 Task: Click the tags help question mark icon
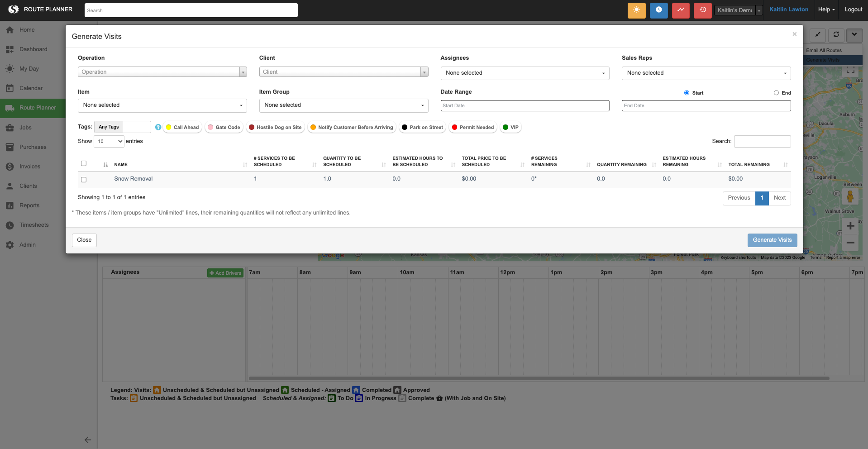click(x=158, y=127)
